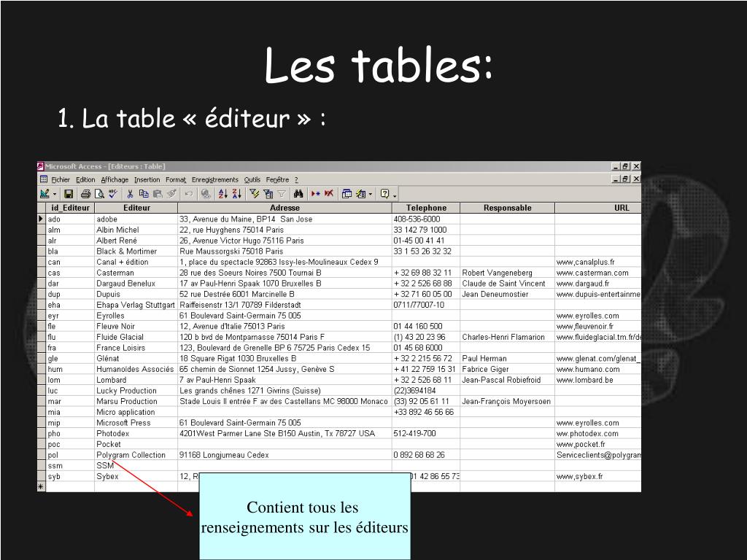This screenshot has width=747, height=560.
Task: Open Help with the question mark icon
Action: tap(384, 194)
